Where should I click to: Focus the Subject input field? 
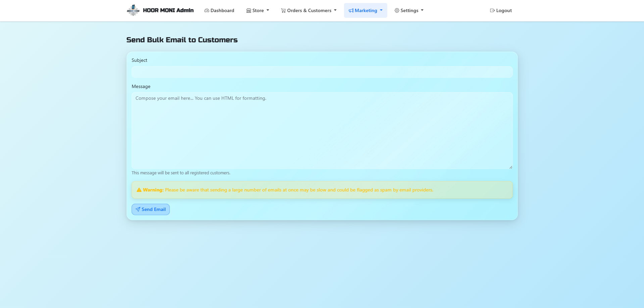[x=322, y=72]
